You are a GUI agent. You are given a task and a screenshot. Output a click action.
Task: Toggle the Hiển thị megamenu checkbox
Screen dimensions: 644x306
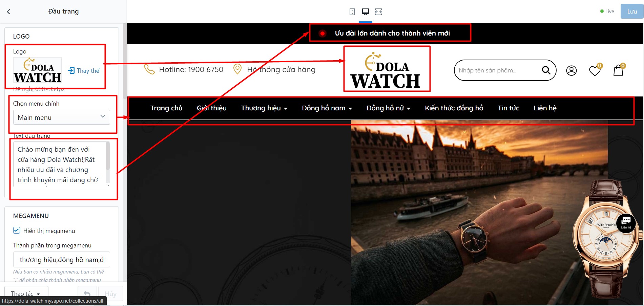[17, 231]
